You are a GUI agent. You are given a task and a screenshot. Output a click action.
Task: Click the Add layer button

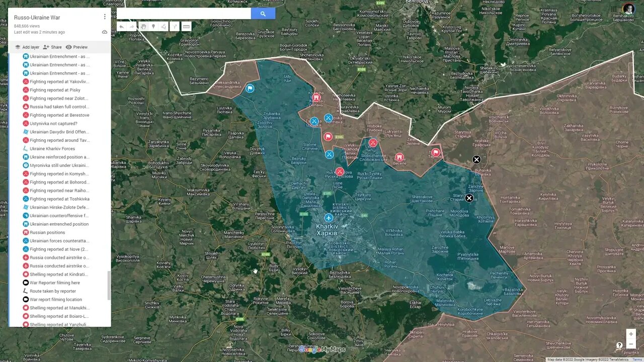pos(27,47)
